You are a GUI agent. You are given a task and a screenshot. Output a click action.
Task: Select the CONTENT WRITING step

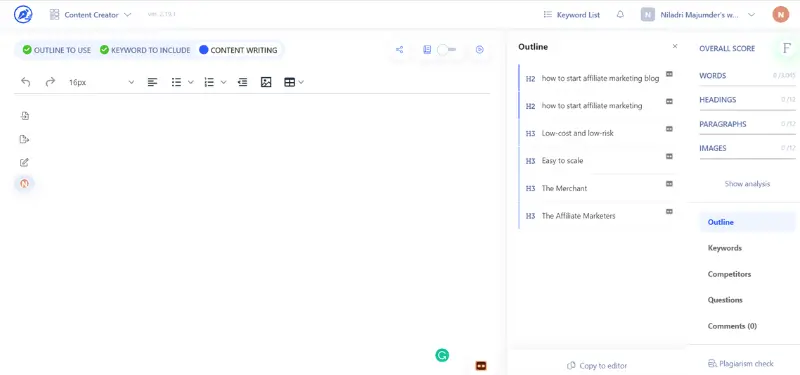[238, 50]
